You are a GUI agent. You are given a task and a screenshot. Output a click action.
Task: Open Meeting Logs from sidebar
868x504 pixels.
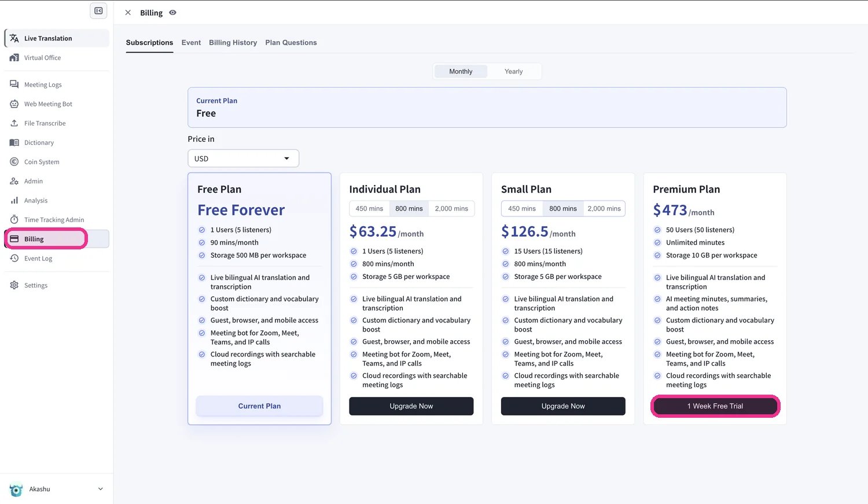coord(57,84)
